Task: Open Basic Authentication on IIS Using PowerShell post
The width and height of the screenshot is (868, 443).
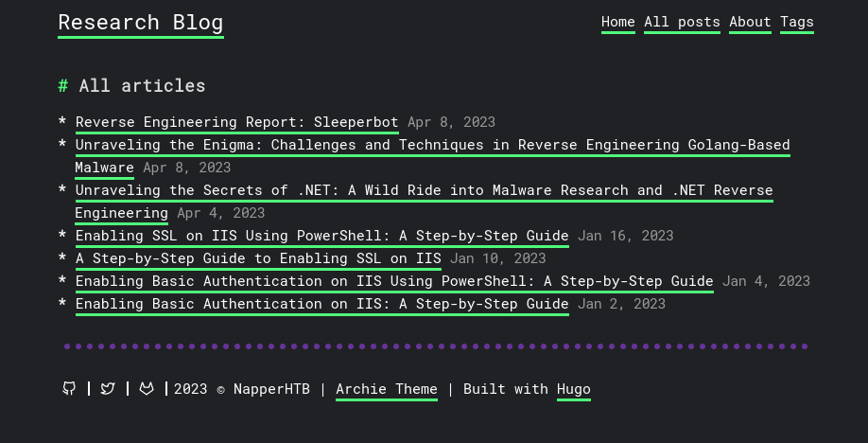Action: [394, 282]
